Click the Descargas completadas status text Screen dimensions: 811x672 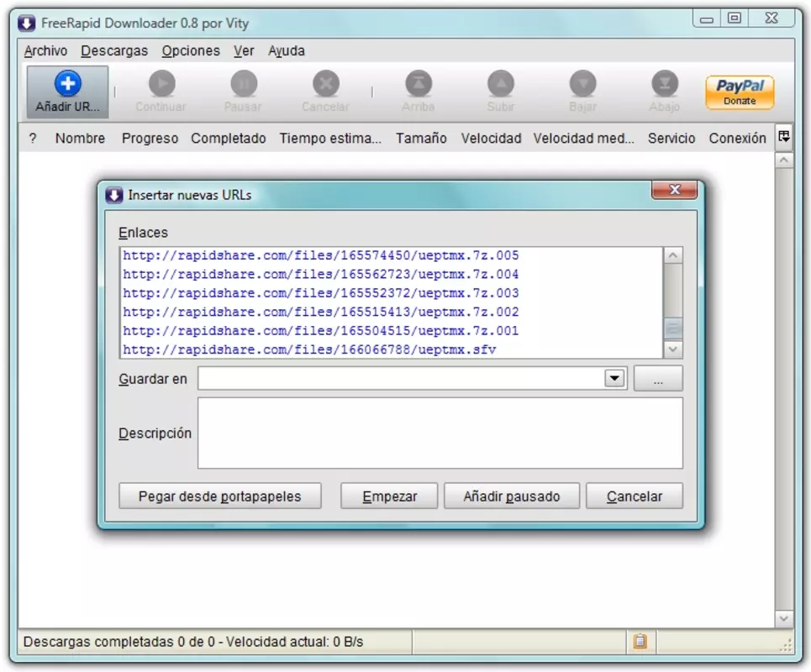coord(193,642)
